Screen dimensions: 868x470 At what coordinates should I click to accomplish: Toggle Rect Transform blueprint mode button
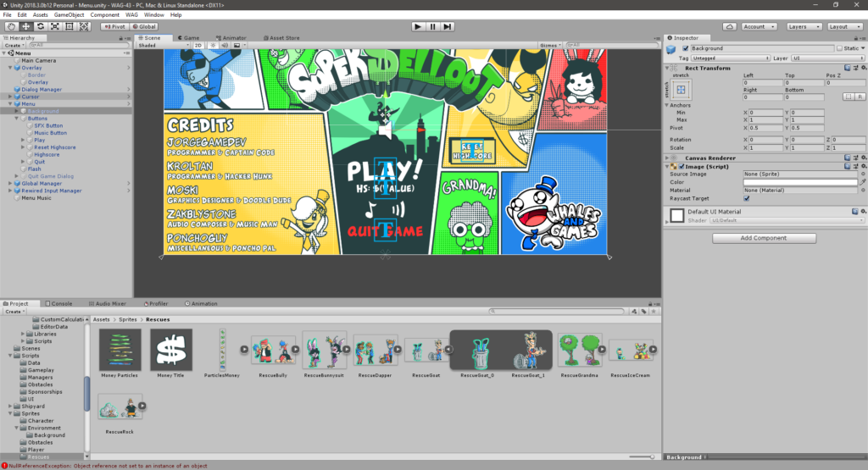(x=849, y=97)
